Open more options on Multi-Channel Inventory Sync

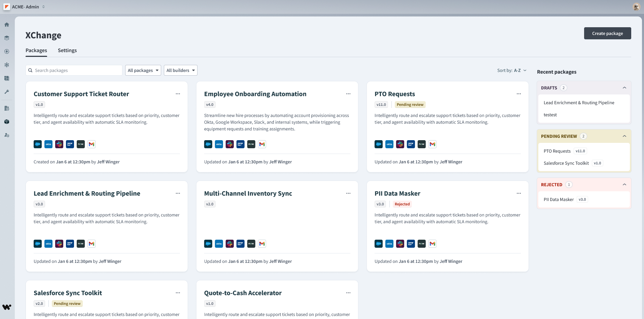[x=348, y=193]
